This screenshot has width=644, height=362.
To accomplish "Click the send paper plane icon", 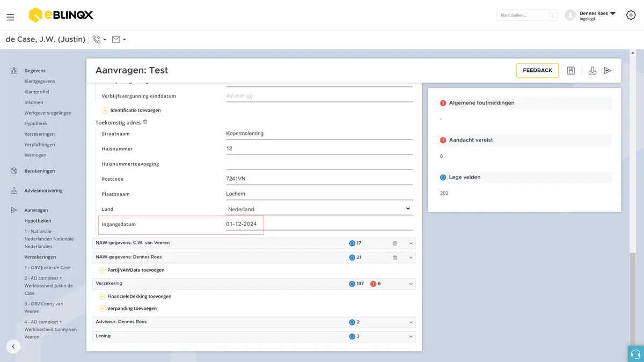I will [x=608, y=70].
